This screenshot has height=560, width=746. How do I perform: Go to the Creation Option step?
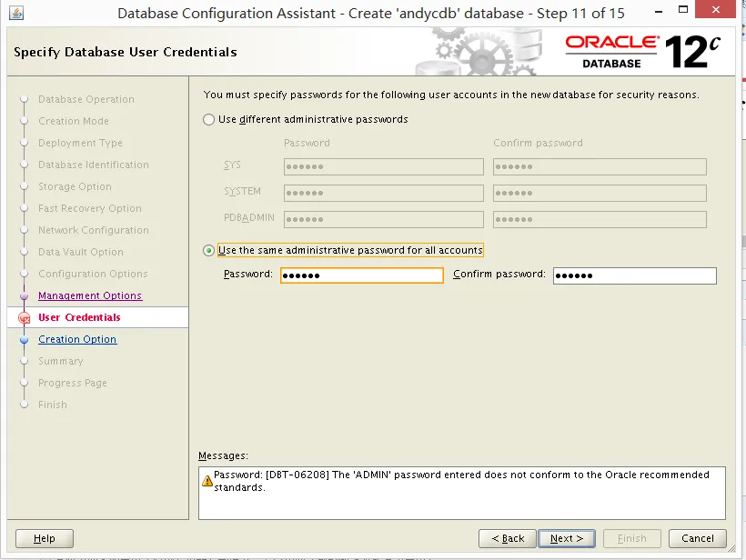pos(77,339)
